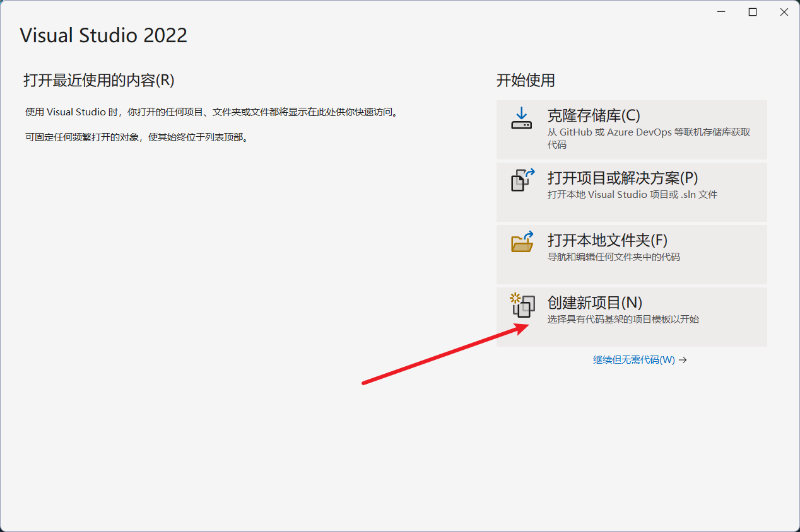
Task: Click description 从 GitHub 或 Azure DevOps
Action: point(649,139)
